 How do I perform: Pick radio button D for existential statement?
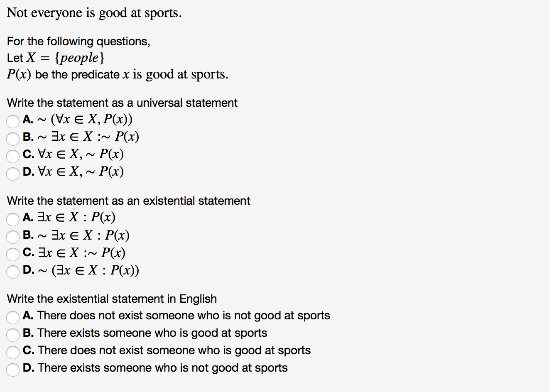click(13, 272)
